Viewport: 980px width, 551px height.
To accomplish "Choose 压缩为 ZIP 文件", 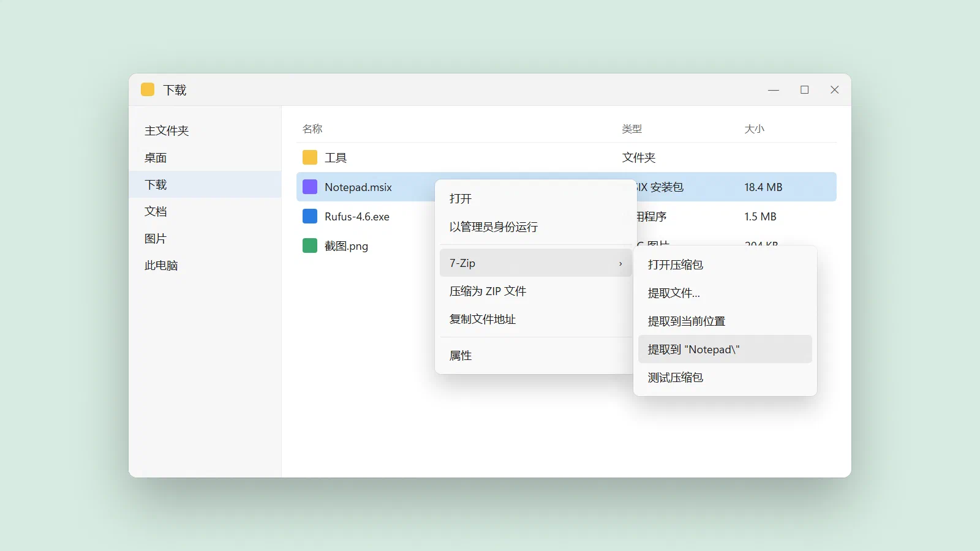I will tap(535, 291).
